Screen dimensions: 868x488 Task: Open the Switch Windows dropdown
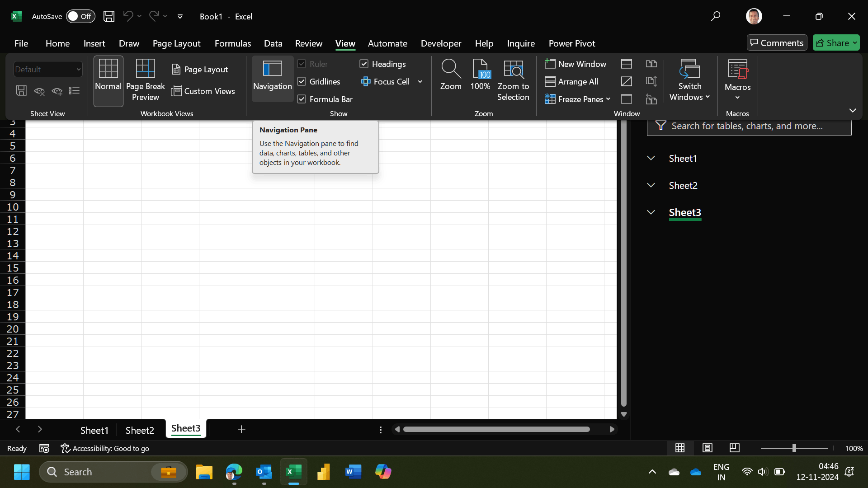[690, 80]
